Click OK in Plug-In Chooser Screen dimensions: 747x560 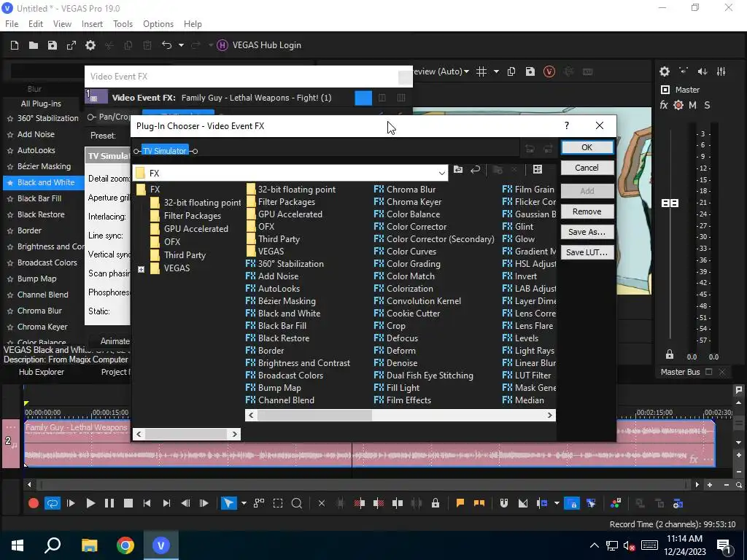pos(587,147)
